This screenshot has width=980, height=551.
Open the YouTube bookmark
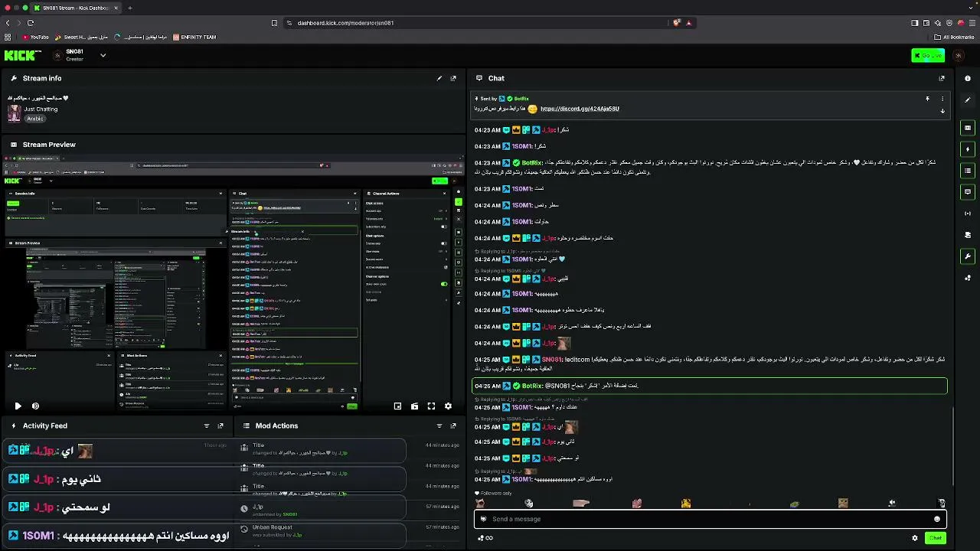[x=35, y=37]
